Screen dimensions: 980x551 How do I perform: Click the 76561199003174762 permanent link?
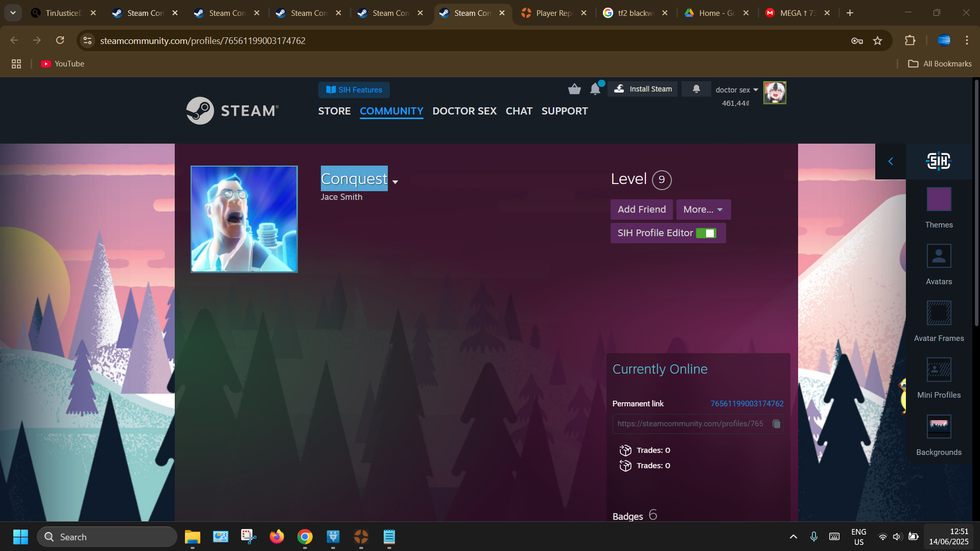point(746,404)
